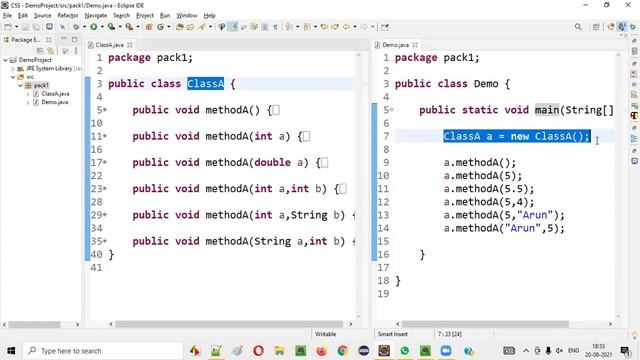Image resolution: width=640 pixels, height=360 pixels.
Task: Maximize the Package Explorer view
Action: click(x=74, y=40)
